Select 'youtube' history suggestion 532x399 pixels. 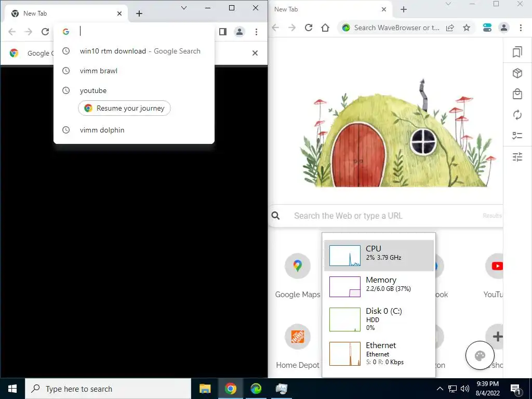click(134, 90)
